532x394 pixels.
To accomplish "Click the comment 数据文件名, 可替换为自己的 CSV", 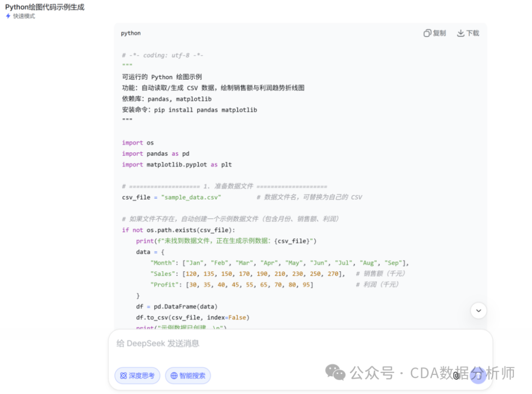I will (x=309, y=197).
